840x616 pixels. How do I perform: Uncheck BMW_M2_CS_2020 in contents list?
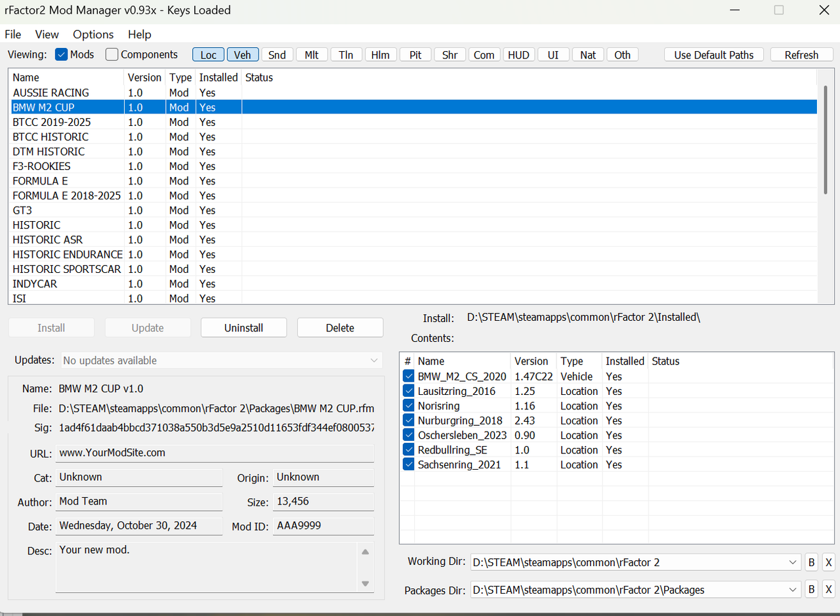408,377
